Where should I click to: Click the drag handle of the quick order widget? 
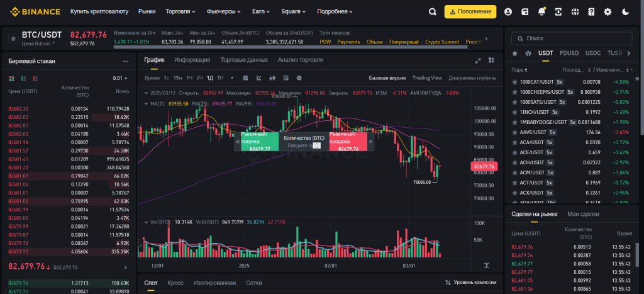tap(237, 142)
